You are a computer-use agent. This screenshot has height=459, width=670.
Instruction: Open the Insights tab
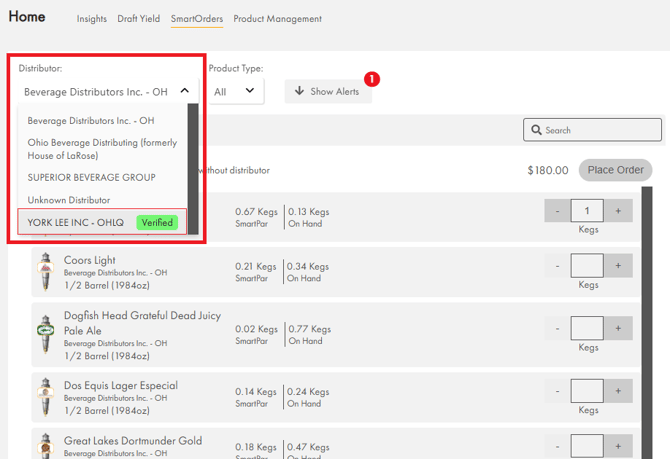click(92, 19)
